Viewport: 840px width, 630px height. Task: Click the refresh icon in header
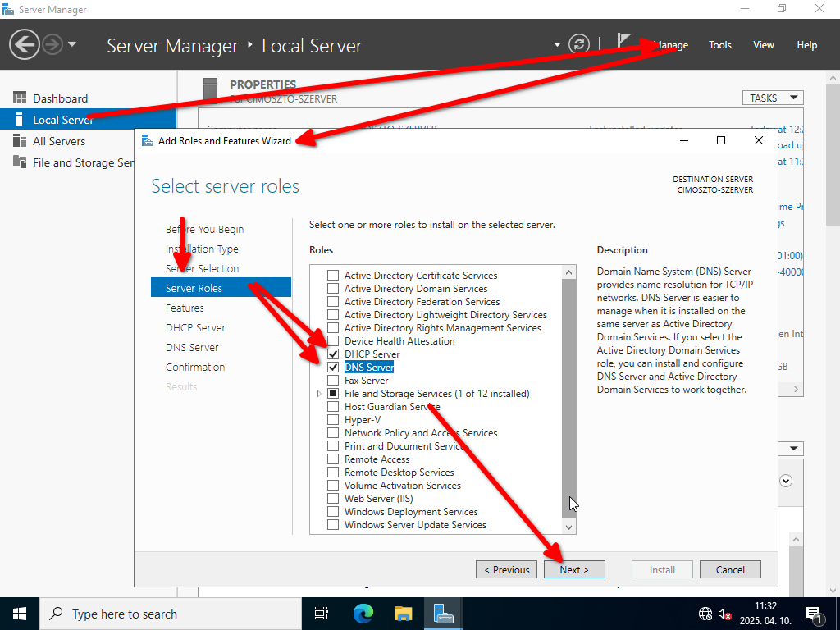(579, 44)
